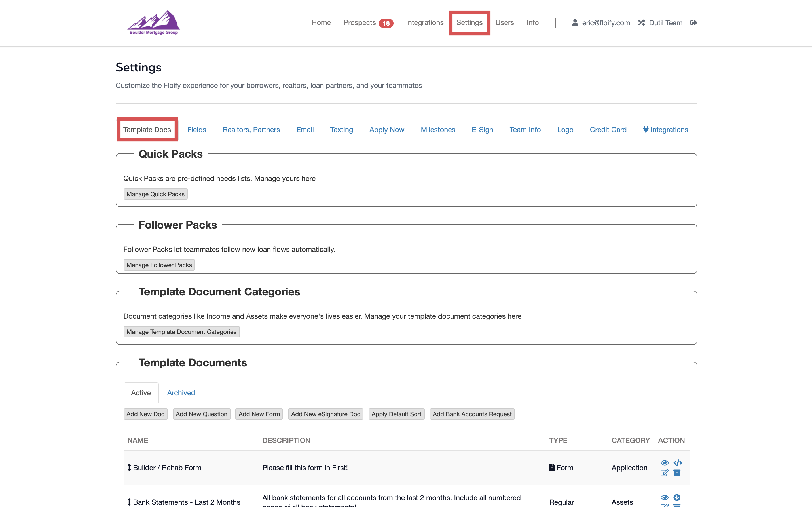Navigate to Prospects in the top menu
The height and width of the screenshot is (507, 812).
click(x=360, y=22)
